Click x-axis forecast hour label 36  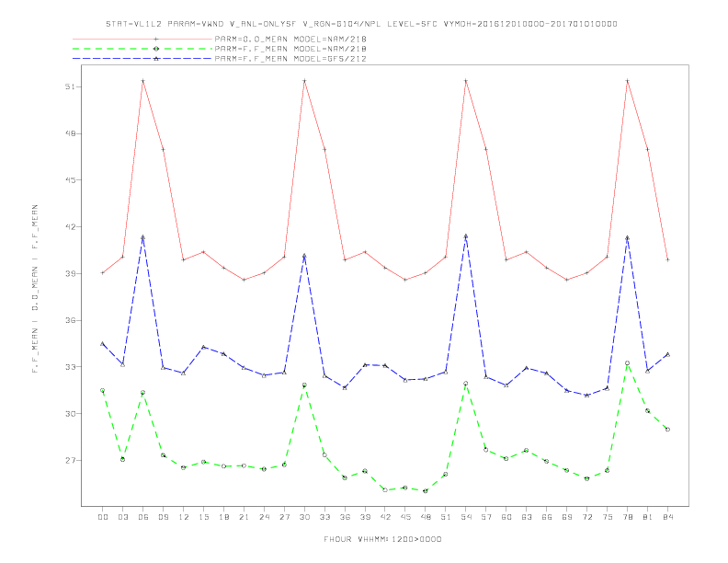point(345,517)
